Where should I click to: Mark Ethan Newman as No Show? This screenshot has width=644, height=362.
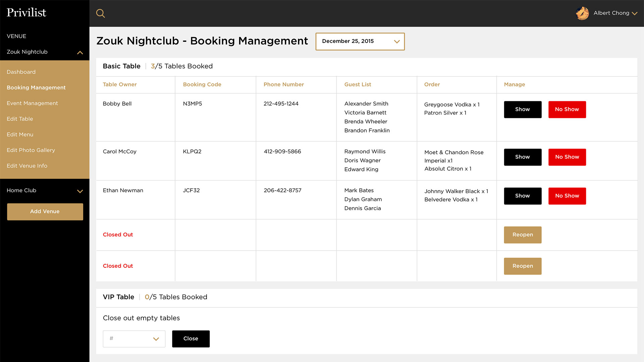tap(567, 196)
